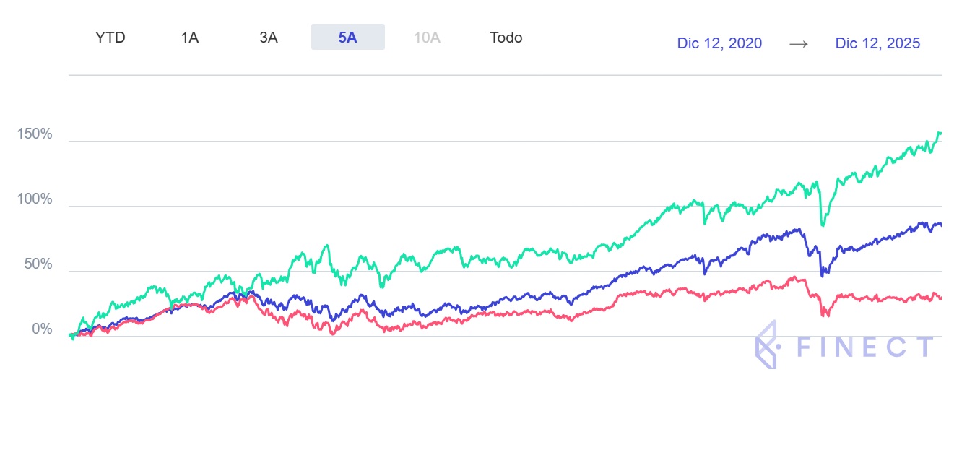Click the Finect logo icon
Viewport: 980px width, 468px height.
pos(766,344)
